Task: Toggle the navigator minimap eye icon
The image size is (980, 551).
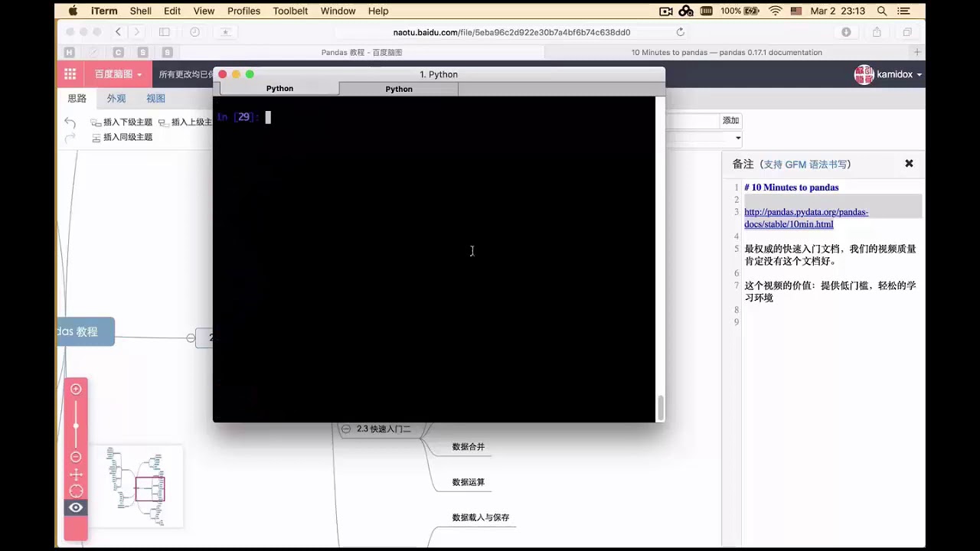Action: click(76, 507)
